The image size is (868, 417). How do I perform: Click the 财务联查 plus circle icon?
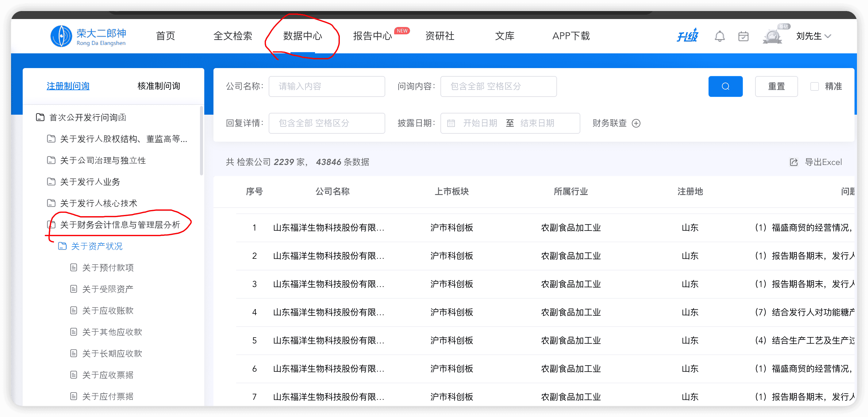636,123
